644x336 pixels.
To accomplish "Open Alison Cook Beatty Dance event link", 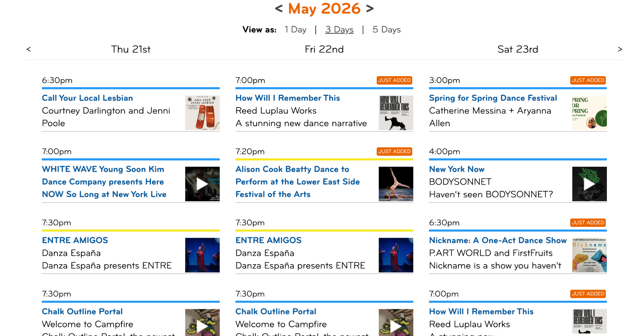I will [297, 182].
